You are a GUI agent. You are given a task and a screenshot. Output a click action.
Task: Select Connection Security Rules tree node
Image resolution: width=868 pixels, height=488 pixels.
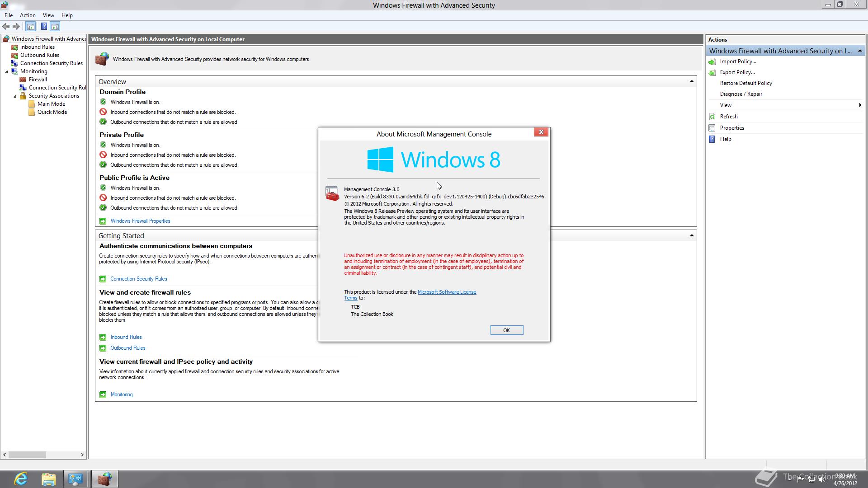pyautogui.click(x=51, y=63)
